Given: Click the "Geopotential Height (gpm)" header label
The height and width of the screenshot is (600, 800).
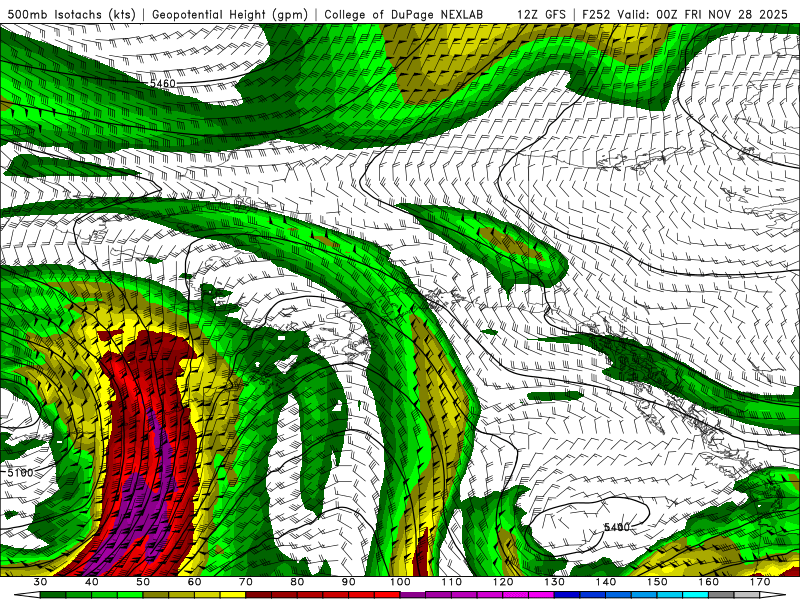Looking at the screenshot, I should coord(230,14).
